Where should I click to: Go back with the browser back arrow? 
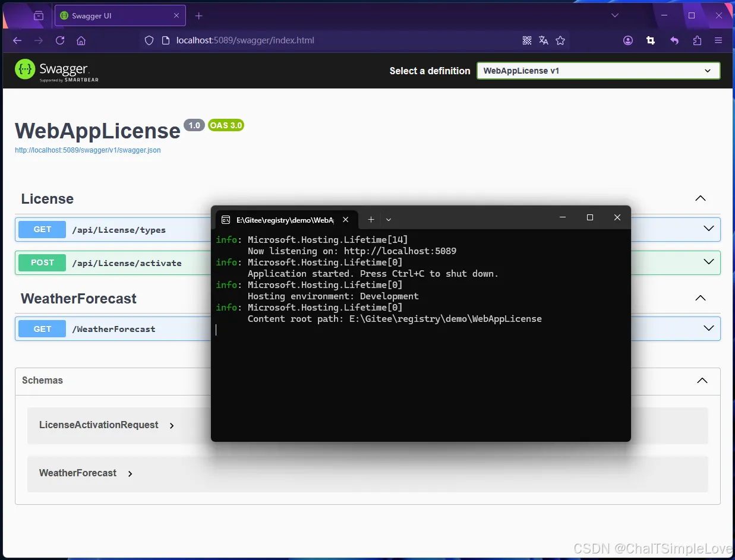click(17, 40)
